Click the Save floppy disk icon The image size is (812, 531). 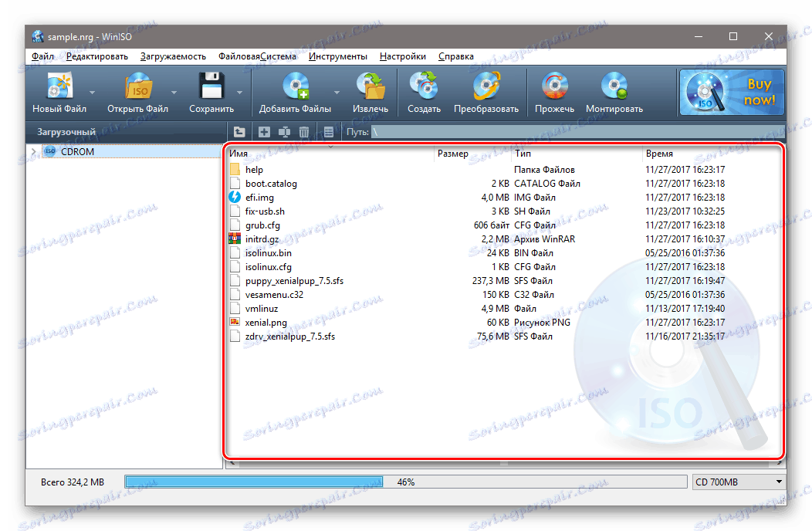(x=211, y=86)
